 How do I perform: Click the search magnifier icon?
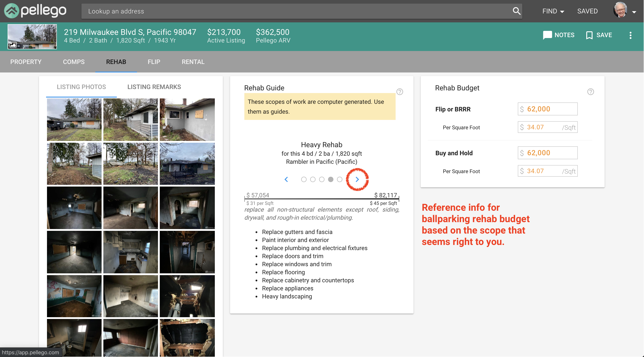pyautogui.click(x=516, y=11)
